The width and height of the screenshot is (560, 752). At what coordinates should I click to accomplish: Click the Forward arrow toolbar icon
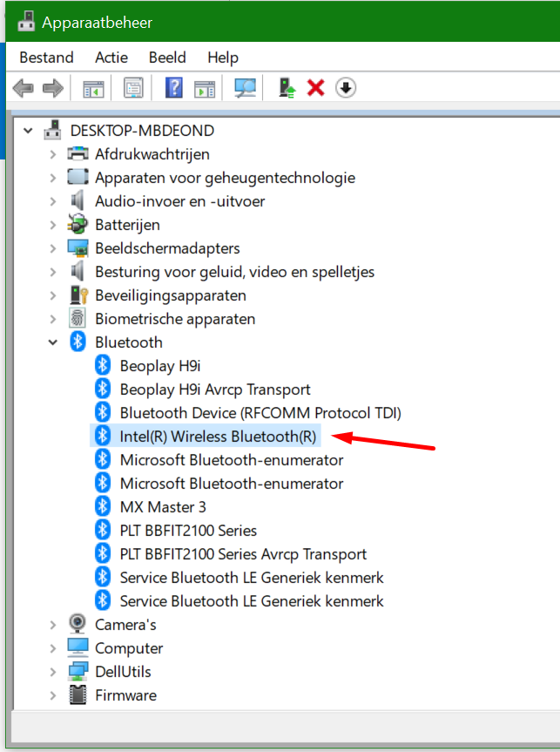(x=53, y=88)
